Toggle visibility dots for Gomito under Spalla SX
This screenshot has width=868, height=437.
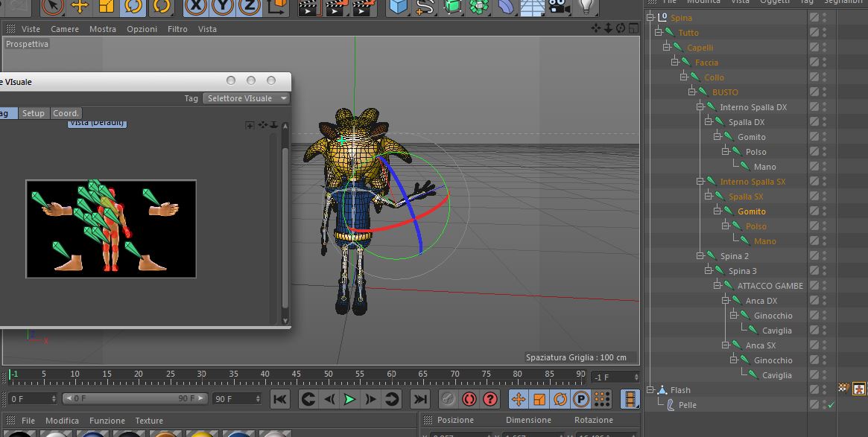tap(824, 211)
